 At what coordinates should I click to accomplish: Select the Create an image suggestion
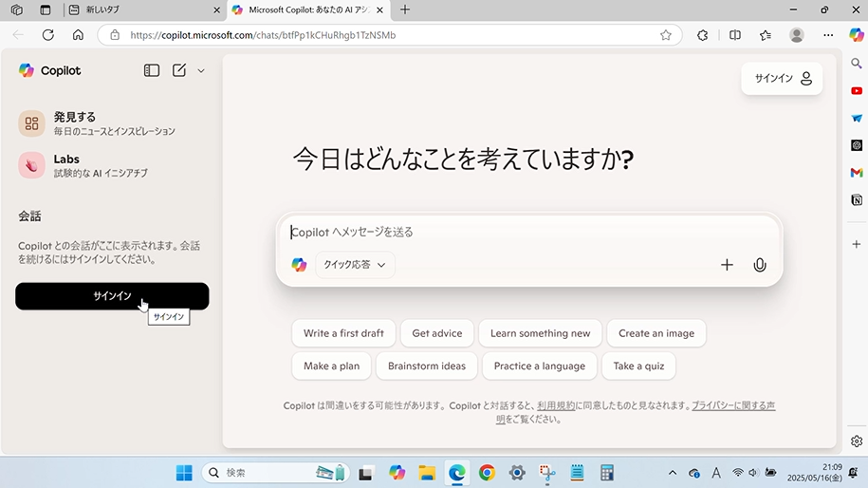point(656,333)
